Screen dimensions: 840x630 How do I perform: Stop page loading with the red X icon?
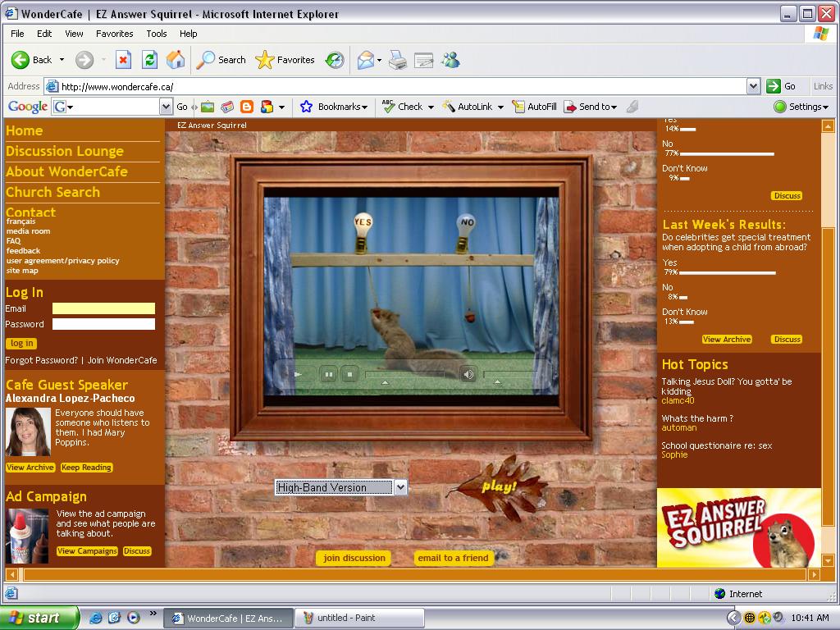click(x=123, y=60)
